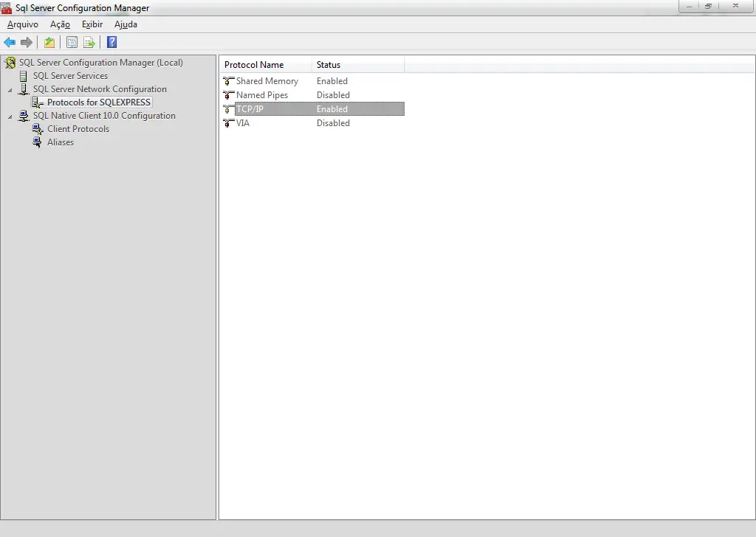Open the Help question mark icon
756x537 pixels.
[x=112, y=42]
